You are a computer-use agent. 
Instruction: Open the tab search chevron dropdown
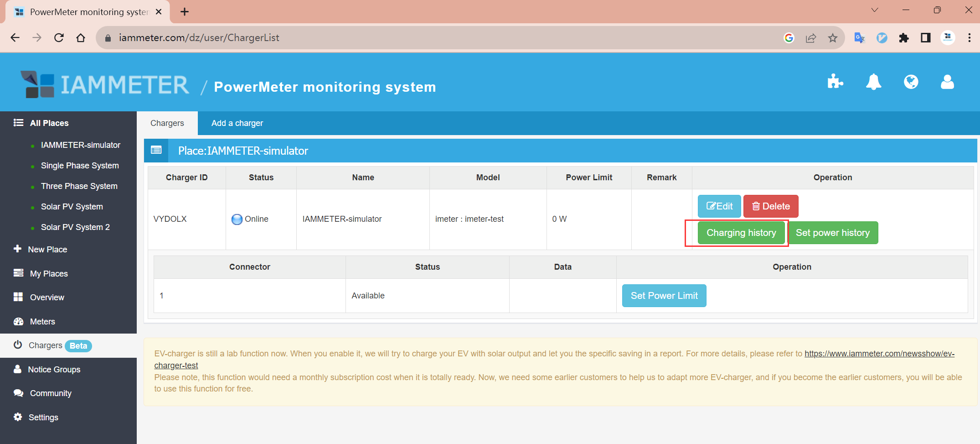(874, 10)
